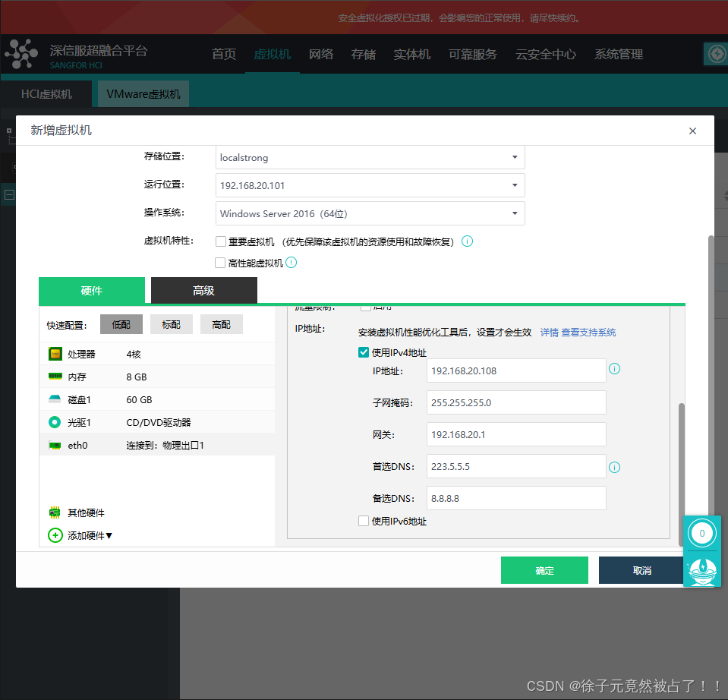Open the 查看支持系统 link
Viewport: 728px width, 700px height.
click(x=589, y=333)
